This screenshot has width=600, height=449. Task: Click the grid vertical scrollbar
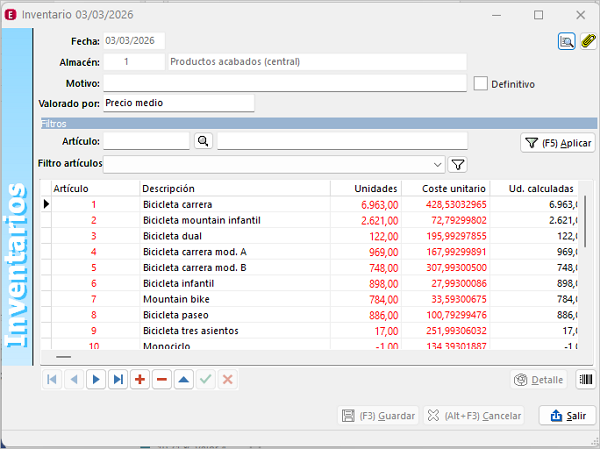coord(585,221)
